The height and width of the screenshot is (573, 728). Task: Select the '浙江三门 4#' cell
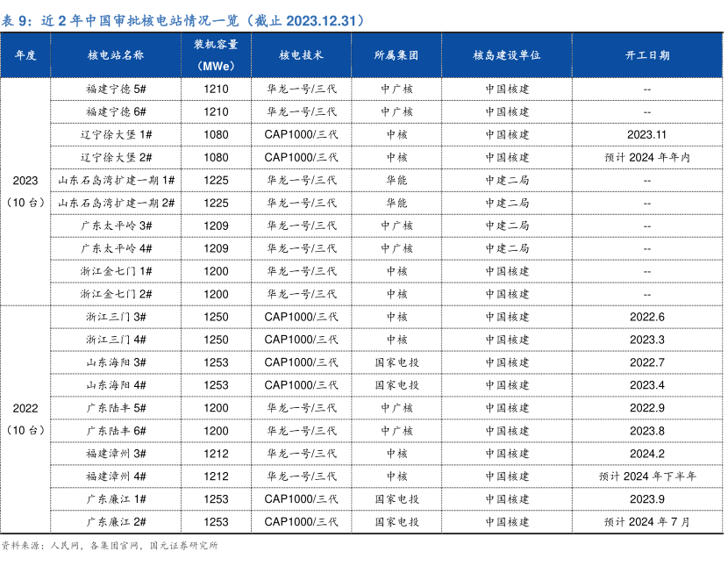pyautogui.click(x=116, y=339)
